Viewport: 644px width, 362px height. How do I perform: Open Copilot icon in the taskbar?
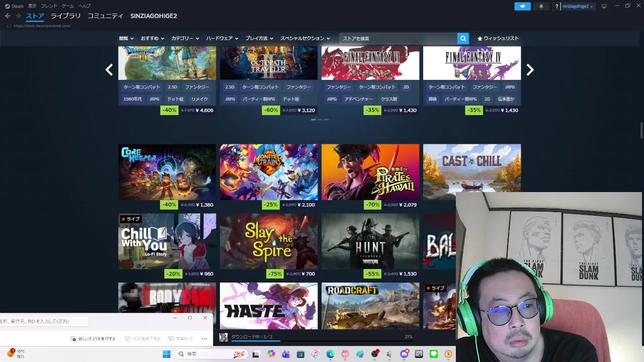[x=271, y=354]
